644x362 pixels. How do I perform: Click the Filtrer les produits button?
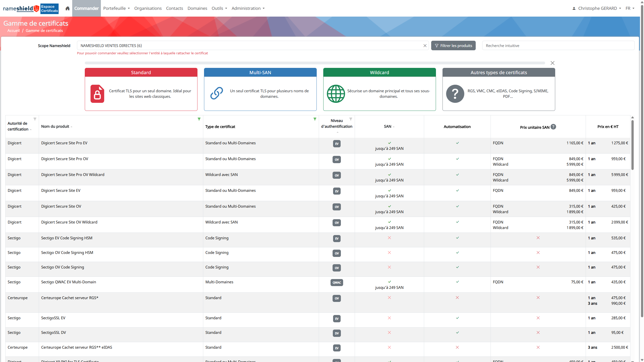(453, 46)
